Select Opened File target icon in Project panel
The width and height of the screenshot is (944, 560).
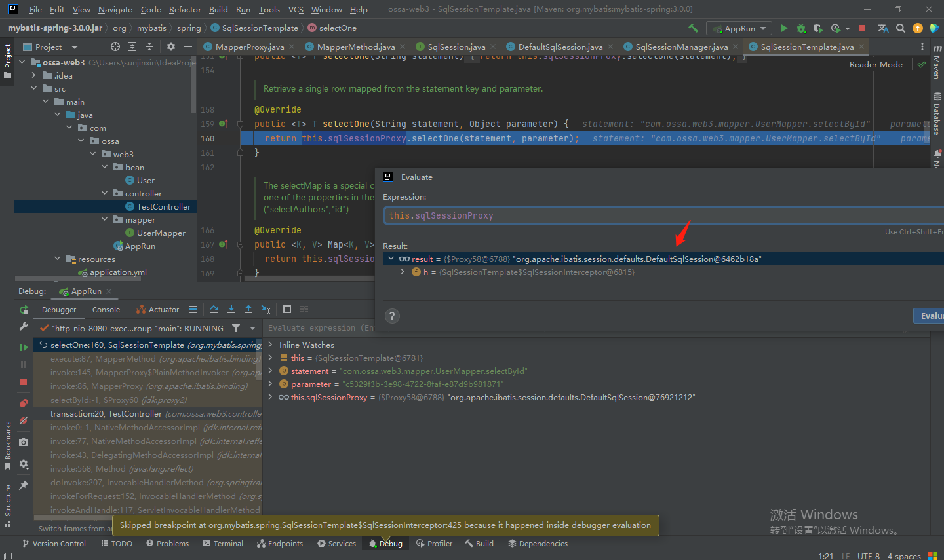[115, 47]
